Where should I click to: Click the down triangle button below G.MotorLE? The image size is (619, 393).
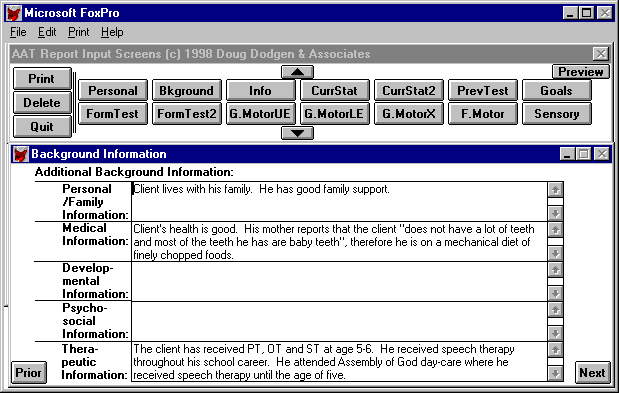[x=297, y=133]
